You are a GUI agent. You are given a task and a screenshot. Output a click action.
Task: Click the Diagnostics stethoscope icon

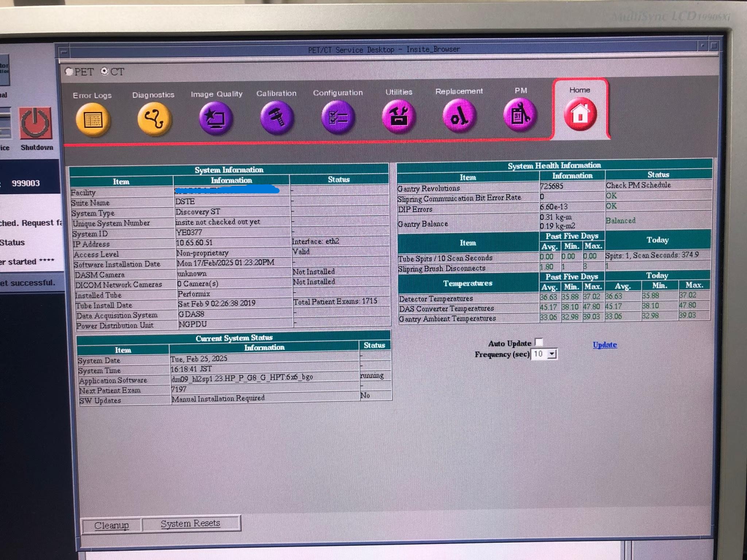154,118
